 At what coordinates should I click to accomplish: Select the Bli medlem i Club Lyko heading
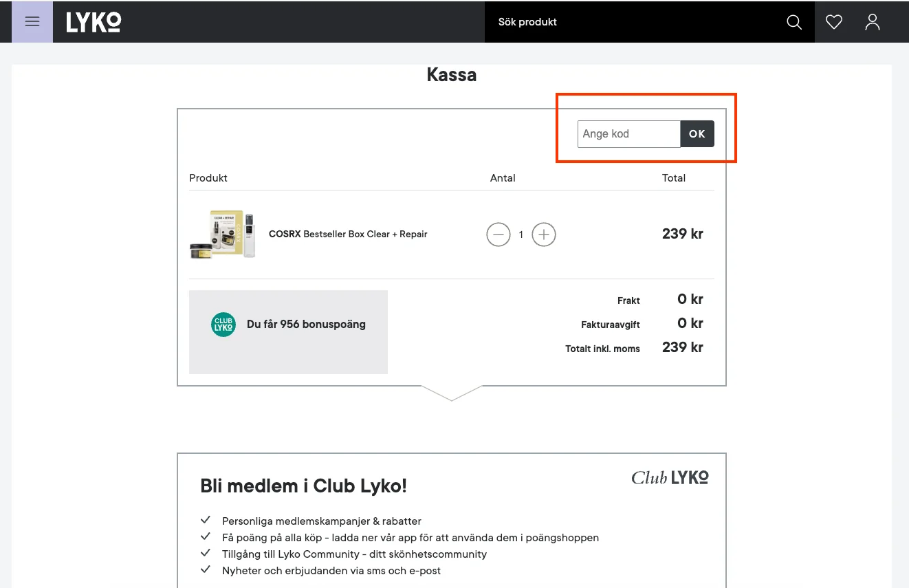pyautogui.click(x=303, y=486)
